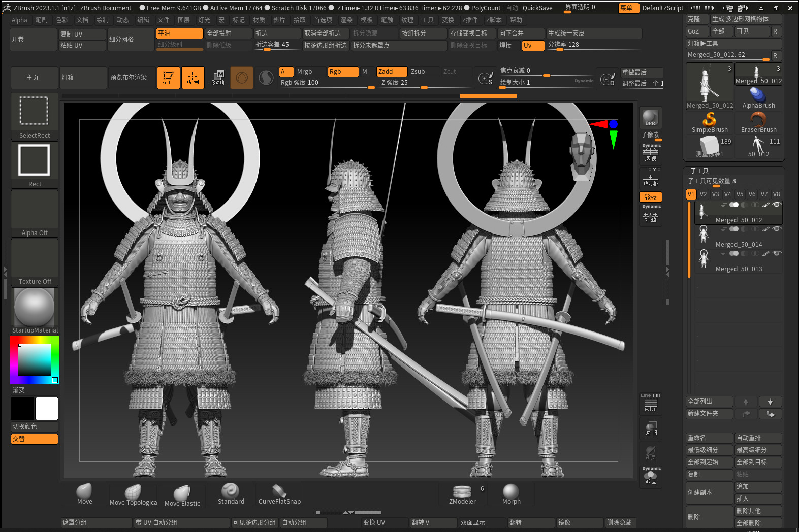The height and width of the screenshot is (532, 799).
Task: Pick the ZModeler brush
Action: click(462, 494)
